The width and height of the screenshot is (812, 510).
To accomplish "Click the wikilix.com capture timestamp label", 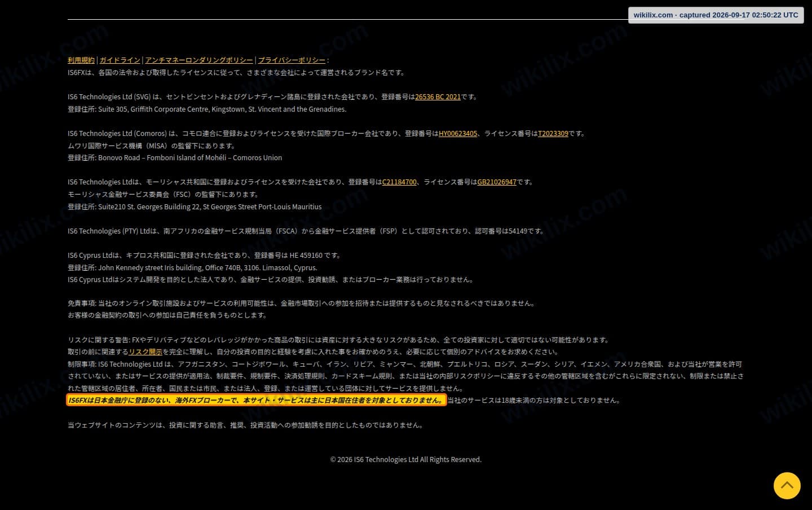I will tap(716, 15).
